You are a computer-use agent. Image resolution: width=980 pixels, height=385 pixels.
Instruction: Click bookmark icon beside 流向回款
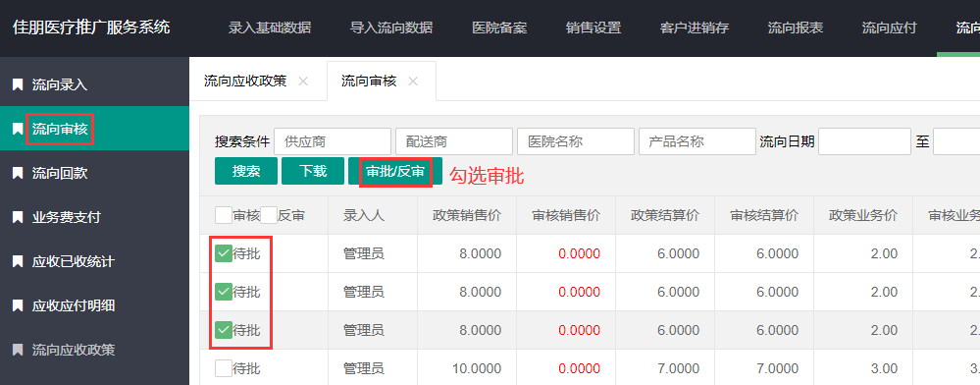click(18, 174)
